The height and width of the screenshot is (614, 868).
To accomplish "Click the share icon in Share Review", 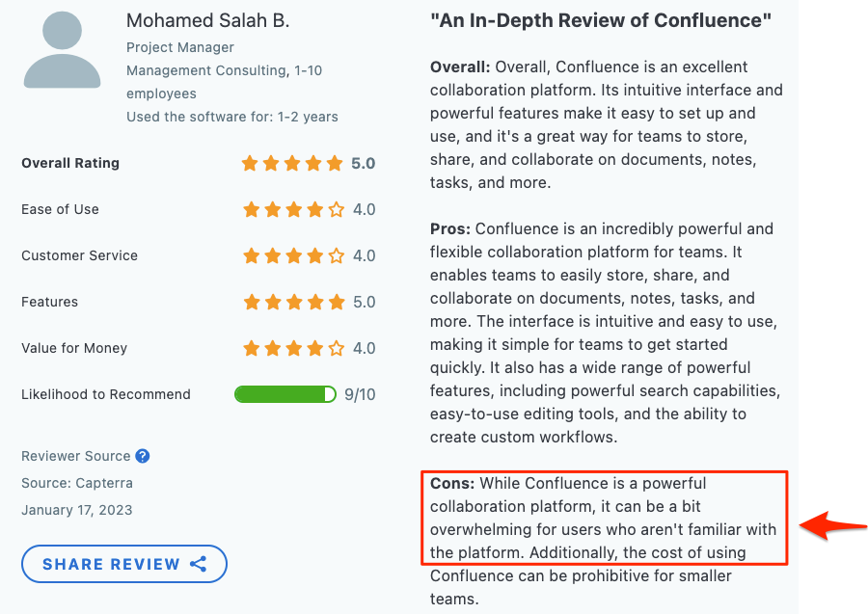I will [x=198, y=564].
